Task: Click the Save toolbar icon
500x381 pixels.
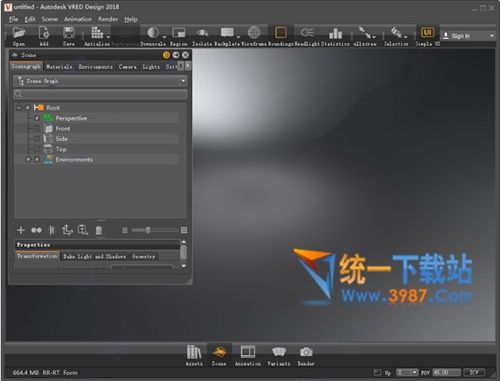Action: 69,33
